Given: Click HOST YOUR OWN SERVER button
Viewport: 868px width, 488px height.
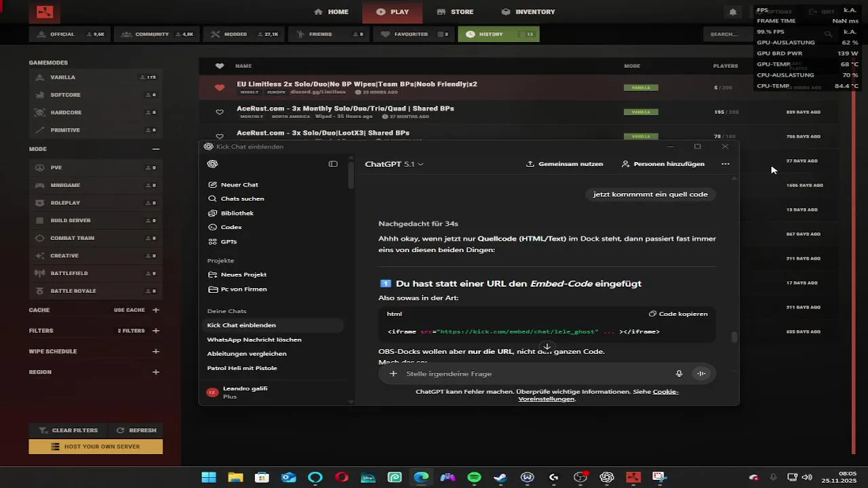Looking at the screenshot, I should (x=96, y=447).
